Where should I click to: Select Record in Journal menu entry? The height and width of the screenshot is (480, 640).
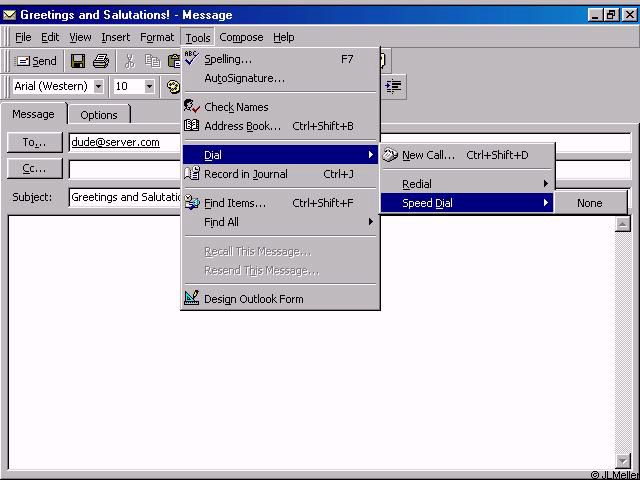(280, 174)
